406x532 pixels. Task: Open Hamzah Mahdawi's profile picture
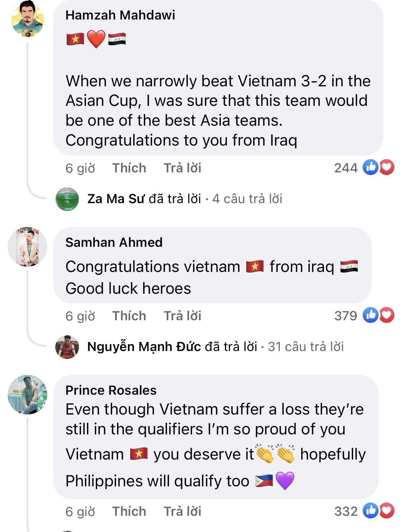pos(27,20)
